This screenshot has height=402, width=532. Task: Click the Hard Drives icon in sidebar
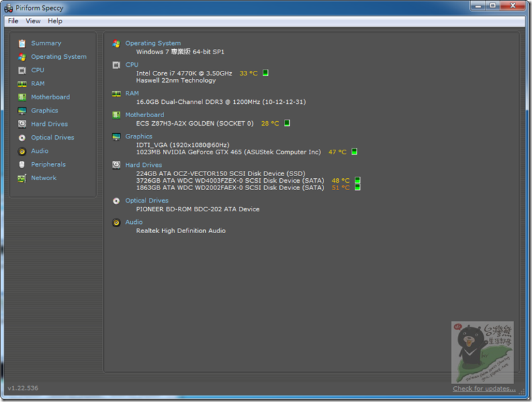tap(22, 124)
